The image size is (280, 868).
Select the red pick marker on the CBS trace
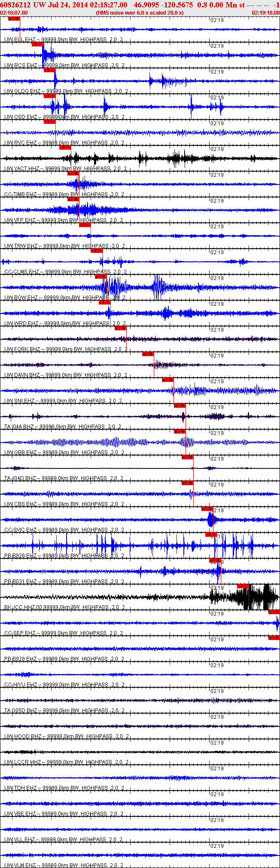(x=187, y=483)
